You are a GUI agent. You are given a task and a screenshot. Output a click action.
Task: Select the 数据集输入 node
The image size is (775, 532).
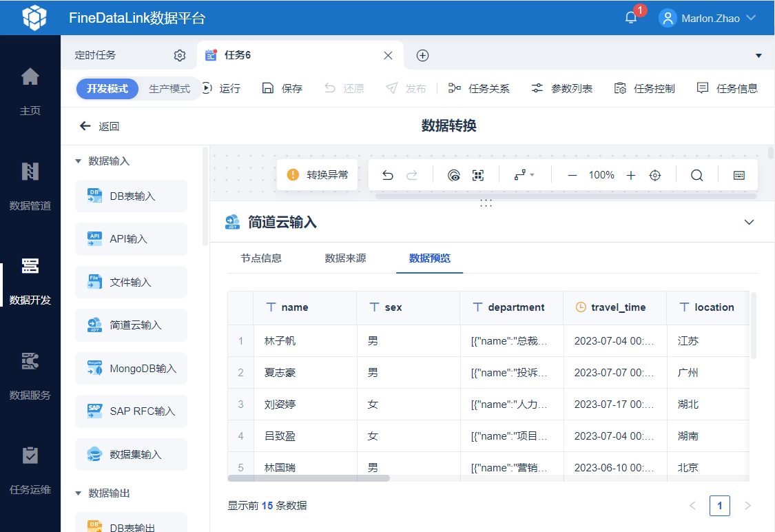pyautogui.click(x=131, y=454)
